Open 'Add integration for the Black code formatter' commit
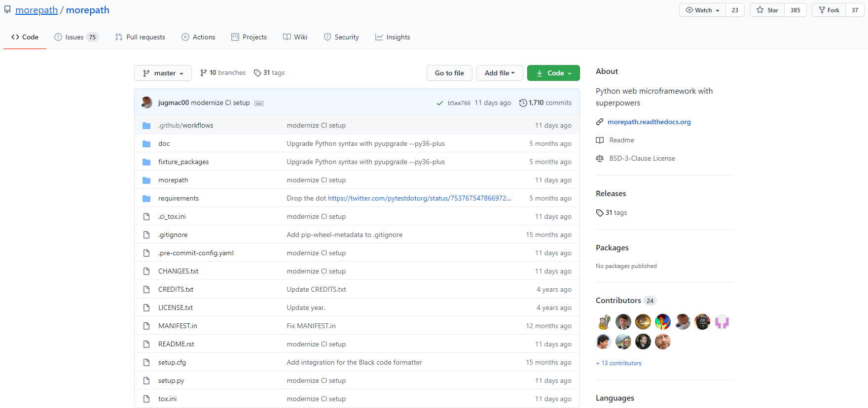868x408 pixels. click(355, 363)
